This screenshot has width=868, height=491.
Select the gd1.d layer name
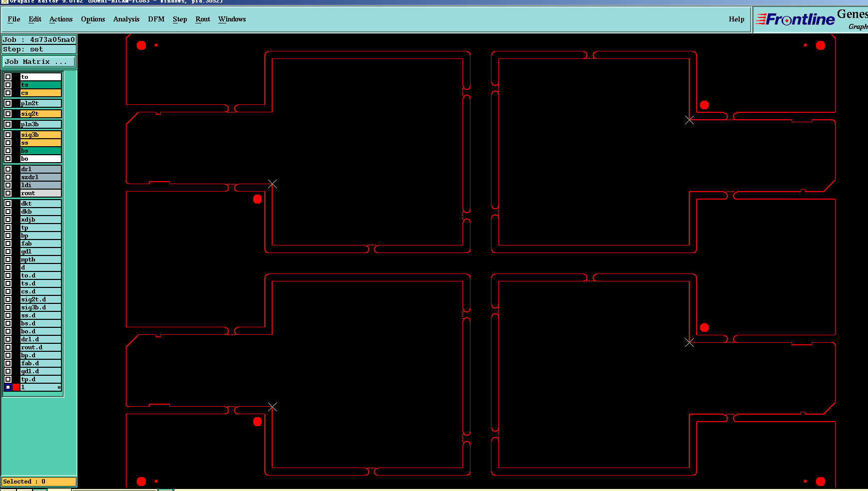40,371
